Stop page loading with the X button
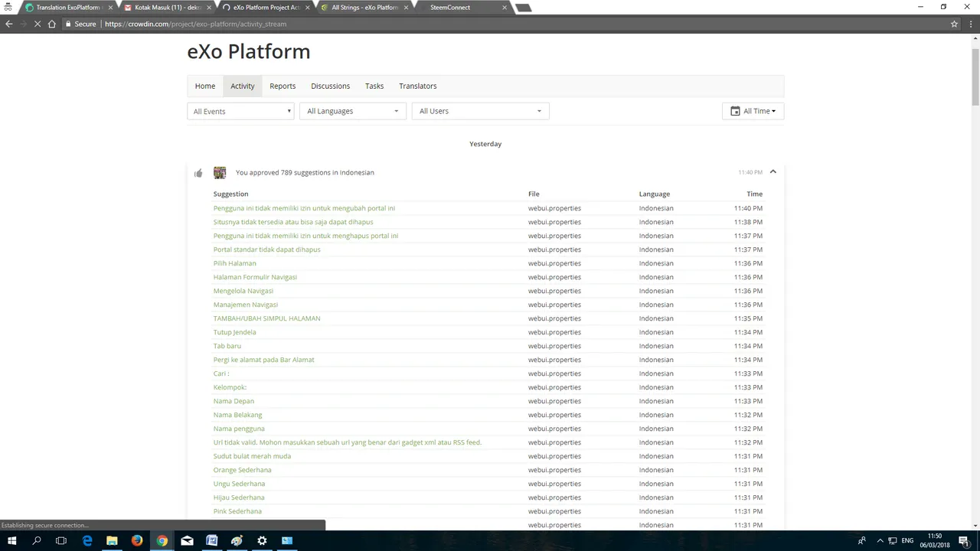This screenshot has height=551, width=980. 38,24
